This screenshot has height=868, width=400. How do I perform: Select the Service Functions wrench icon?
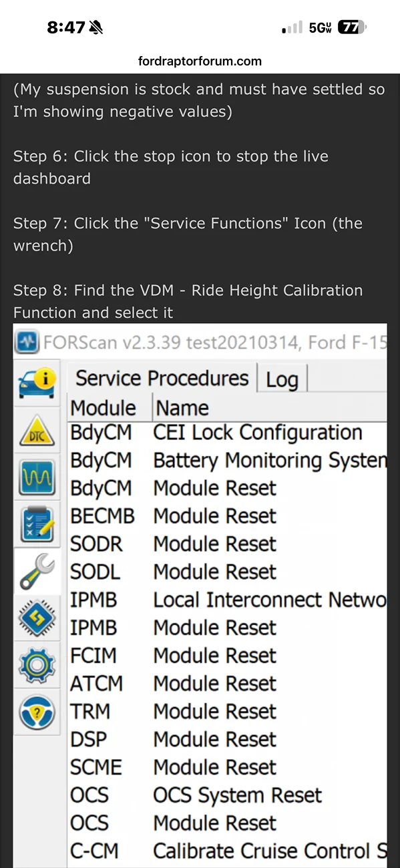[x=37, y=572]
